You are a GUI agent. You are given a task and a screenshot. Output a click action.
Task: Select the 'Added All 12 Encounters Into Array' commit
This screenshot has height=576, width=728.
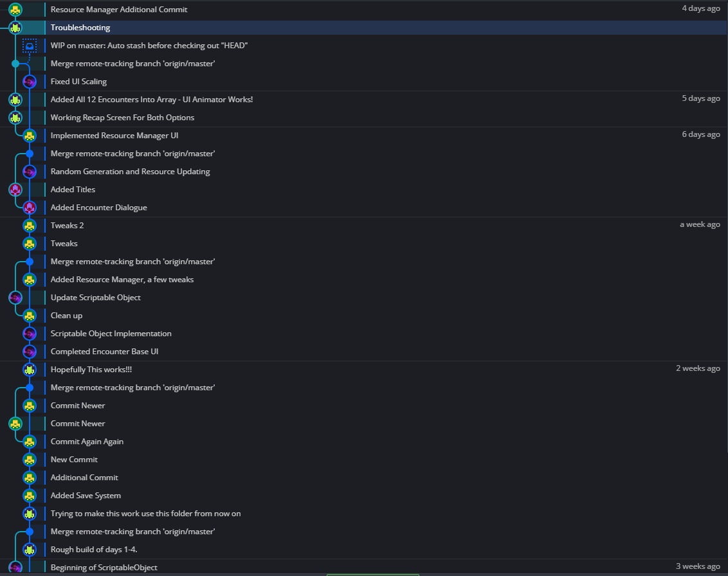152,100
